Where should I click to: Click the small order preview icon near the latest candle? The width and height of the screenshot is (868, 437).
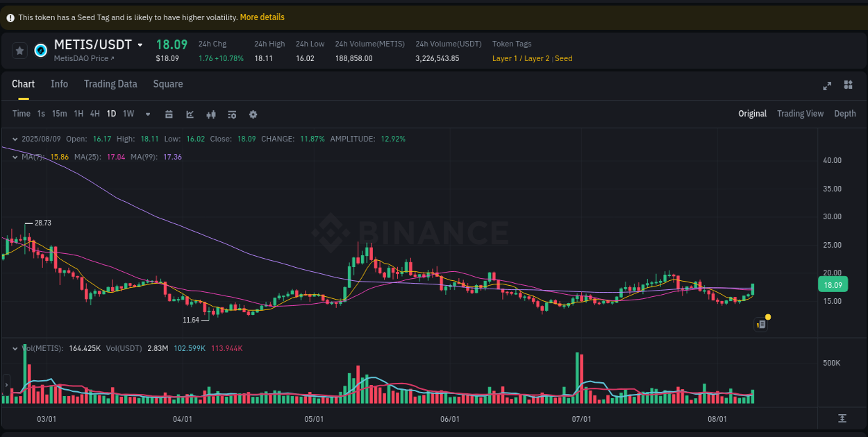tap(760, 324)
